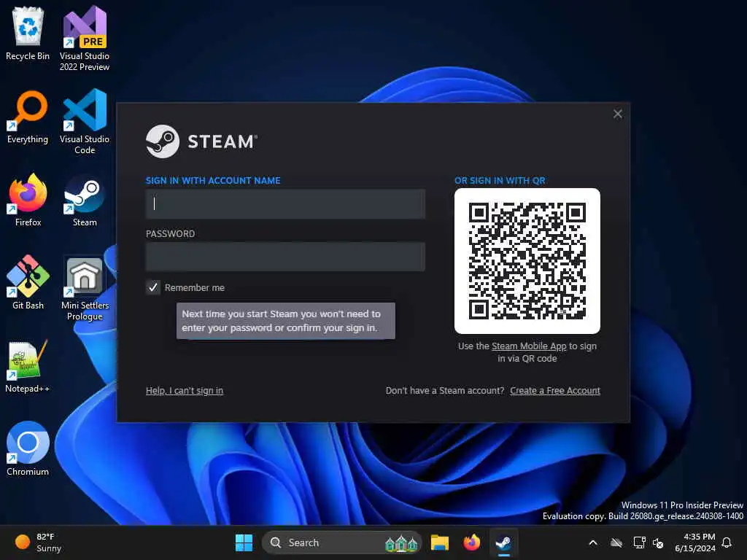This screenshot has width=747, height=560.
Task: Open the "Help, I can't sign in" link
Action: point(185,391)
